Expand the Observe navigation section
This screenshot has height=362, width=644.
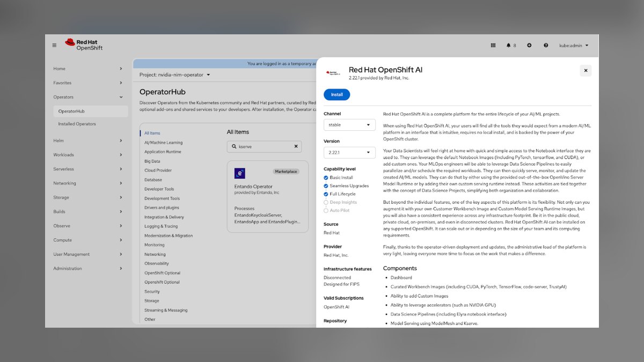88,226
